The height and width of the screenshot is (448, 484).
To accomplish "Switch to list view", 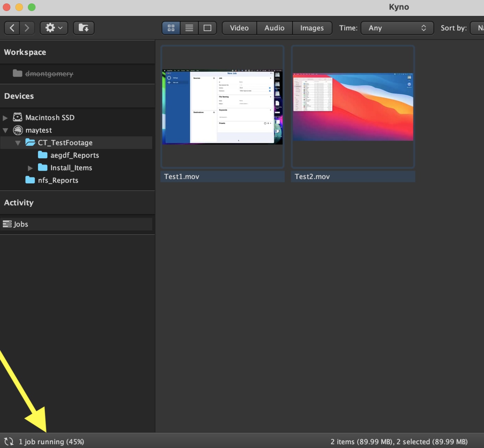I will pyautogui.click(x=189, y=28).
